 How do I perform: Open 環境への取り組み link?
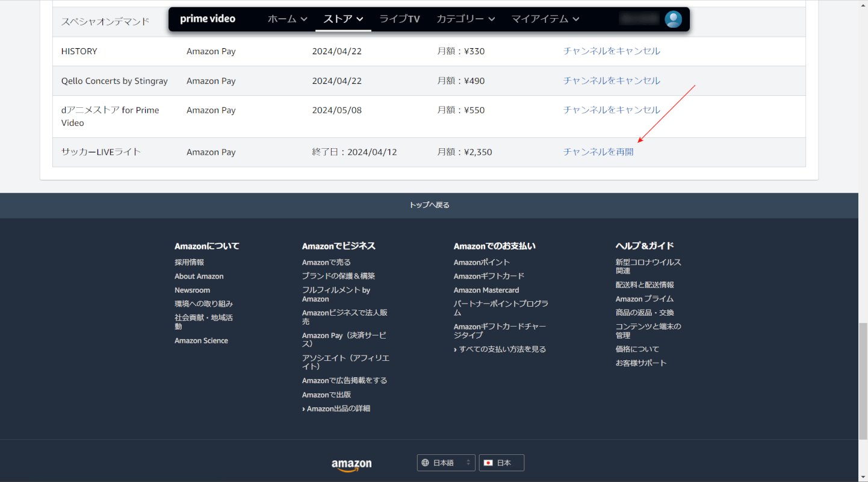tap(204, 304)
